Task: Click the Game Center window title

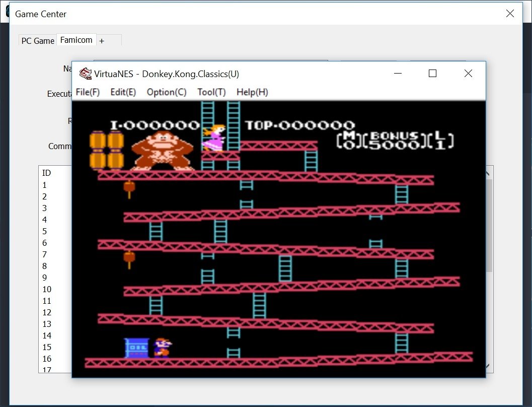Action: [41, 14]
